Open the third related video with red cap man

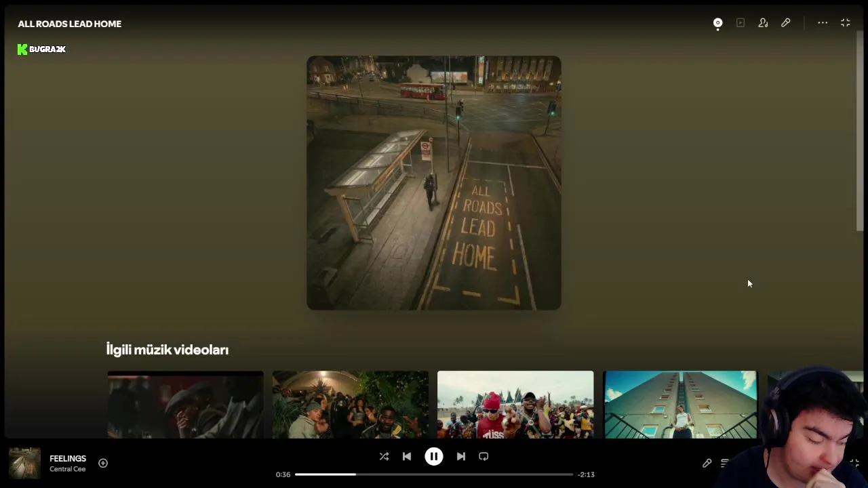515,405
